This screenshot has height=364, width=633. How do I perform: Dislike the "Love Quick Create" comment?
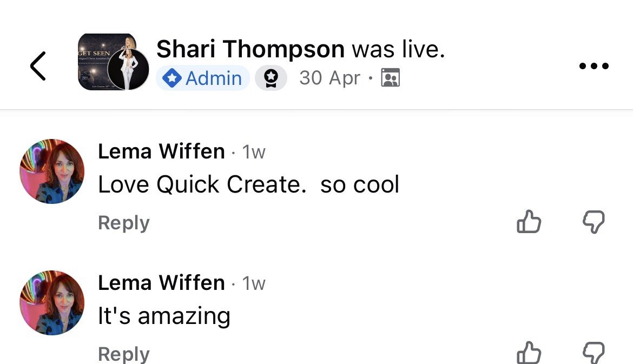[x=594, y=222]
